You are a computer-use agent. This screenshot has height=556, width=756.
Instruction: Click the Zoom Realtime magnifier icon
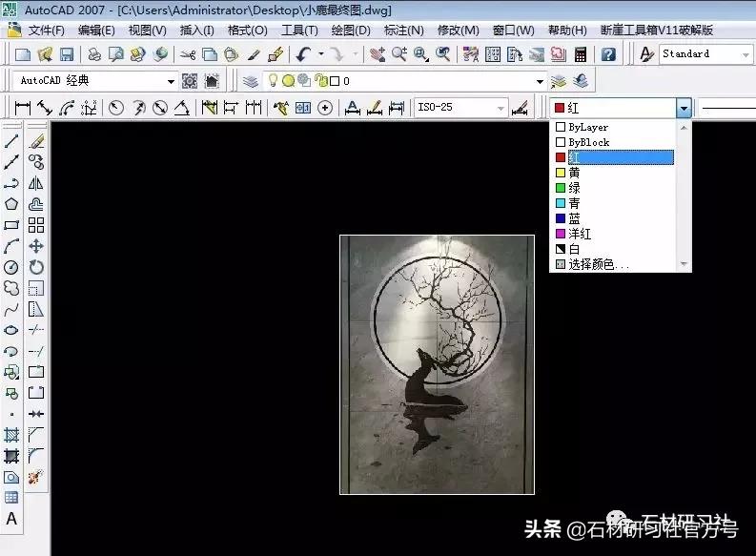pyautogui.click(x=399, y=54)
